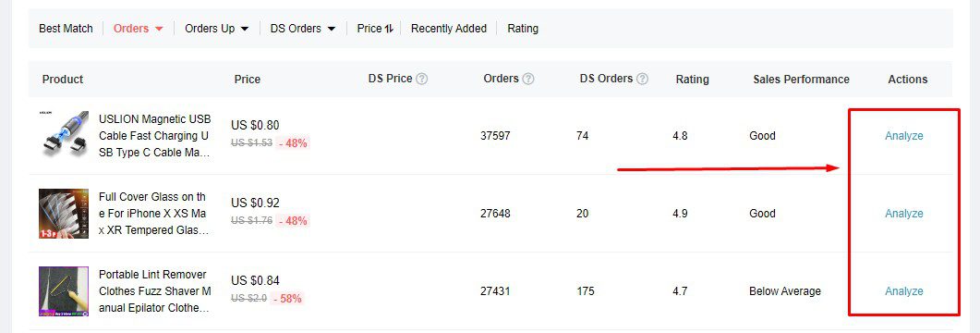
Task: Expand the DS Orders sort dropdown
Action: 332,29
